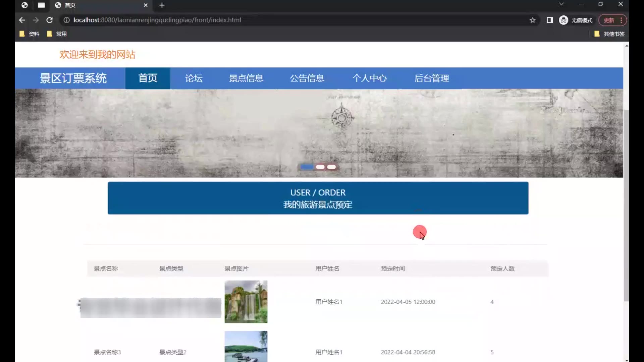
Task: Go to the 景点信息 menu item
Action: pos(246,78)
